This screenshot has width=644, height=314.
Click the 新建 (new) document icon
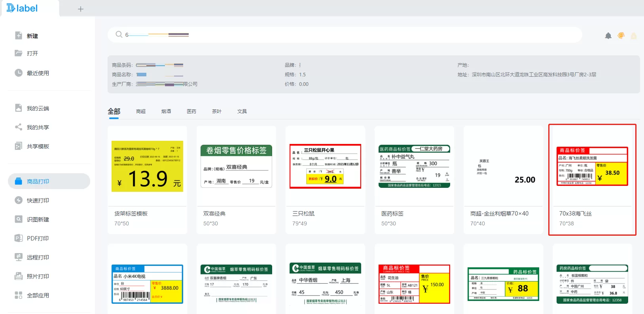pos(19,36)
